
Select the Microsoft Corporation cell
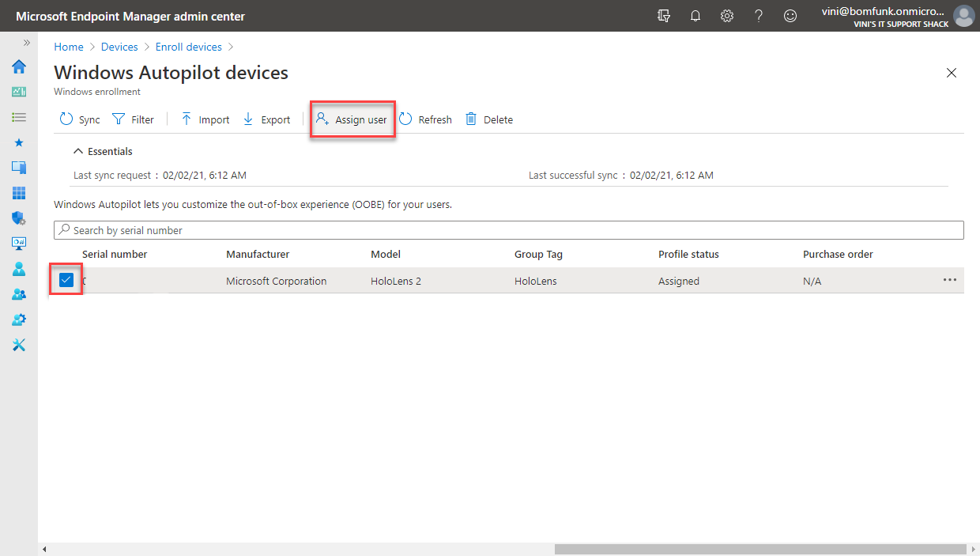coord(276,281)
